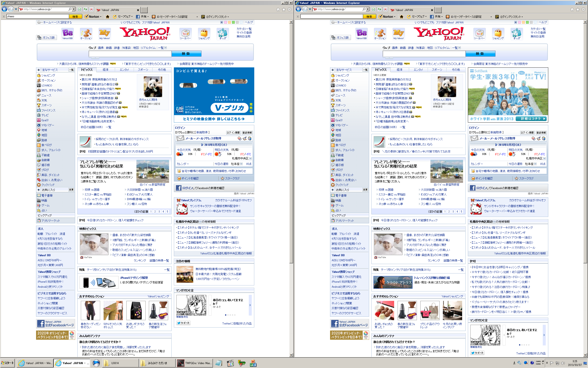Click yellow Norton 検索 button in right window
588x368 pixels.
click(369, 17)
